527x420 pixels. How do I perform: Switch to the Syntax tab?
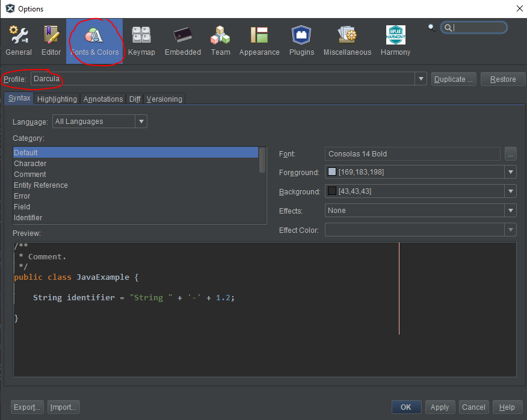[19, 98]
